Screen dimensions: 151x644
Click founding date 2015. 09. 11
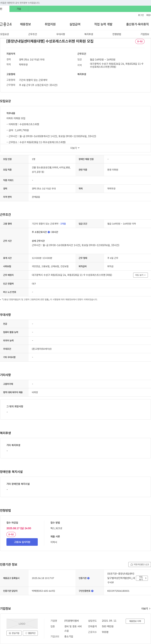point(109,621)
